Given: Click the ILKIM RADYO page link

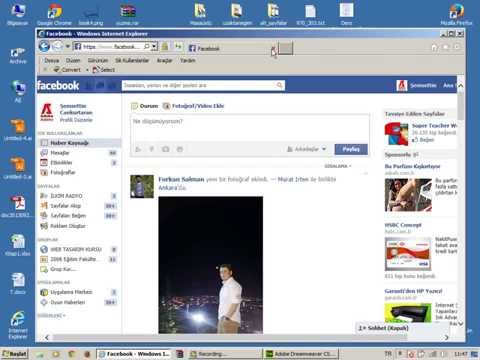Looking at the screenshot, I should (66, 196).
